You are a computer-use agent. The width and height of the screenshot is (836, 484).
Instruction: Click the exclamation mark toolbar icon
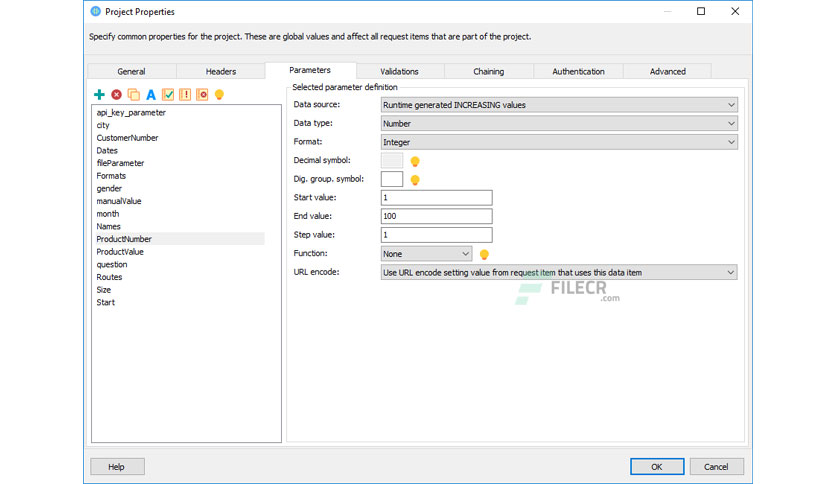coord(185,94)
